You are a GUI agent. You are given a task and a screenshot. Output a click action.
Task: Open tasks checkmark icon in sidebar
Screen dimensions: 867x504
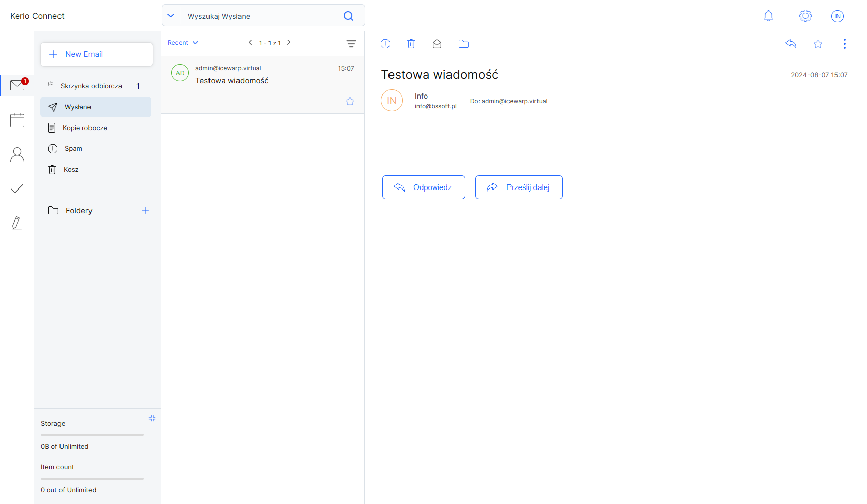[x=17, y=189]
